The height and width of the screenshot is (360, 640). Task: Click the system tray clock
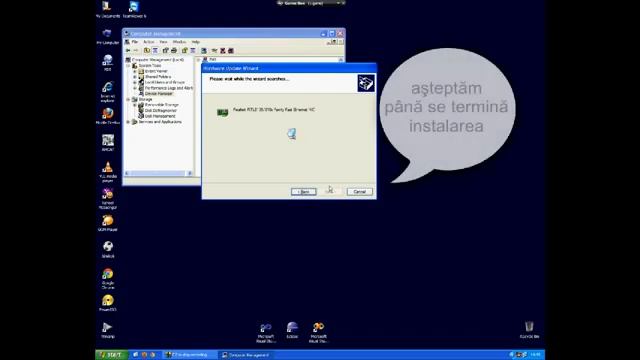[x=536, y=355]
